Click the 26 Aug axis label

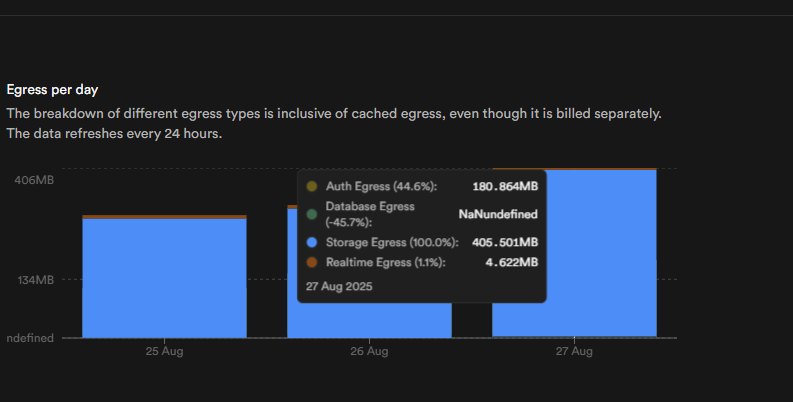coord(369,352)
